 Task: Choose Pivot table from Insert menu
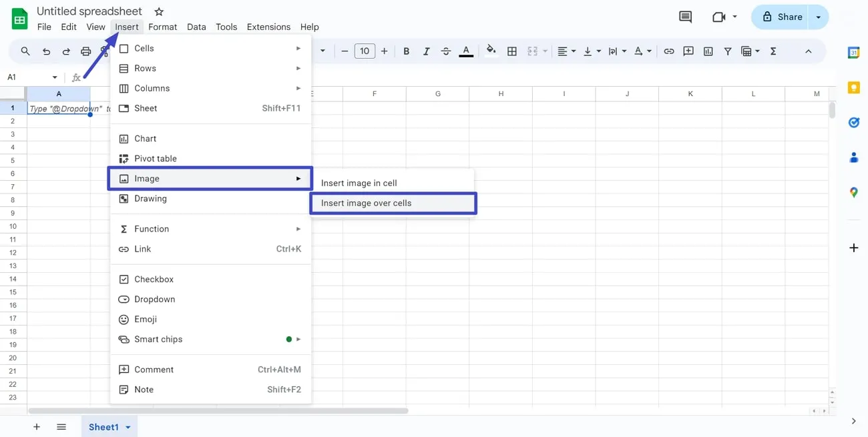(x=210, y=159)
